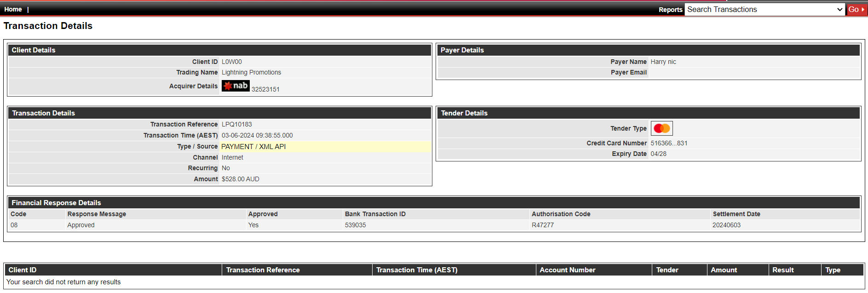Select the Client ID value L0W00
The width and height of the screenshot is (868, 293).
232,62
